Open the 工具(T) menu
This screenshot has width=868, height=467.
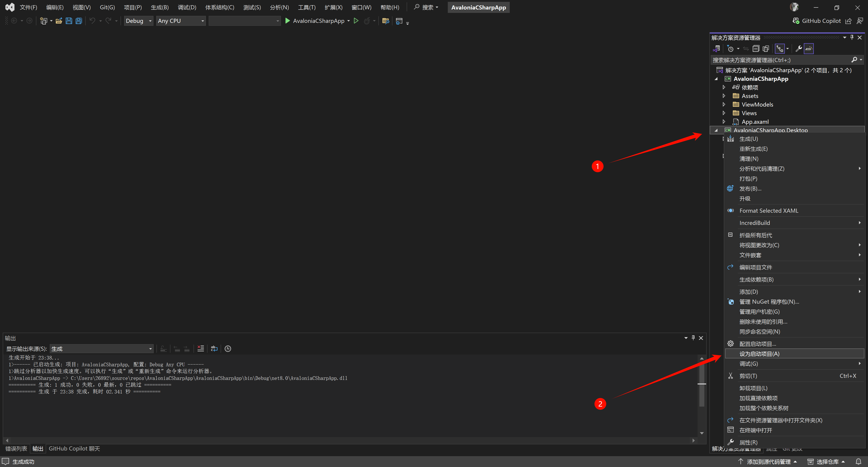[307, 7]
